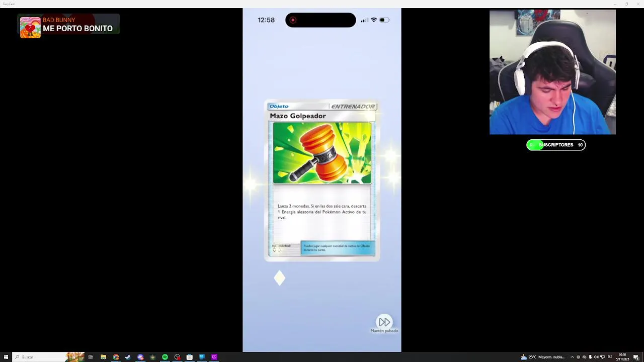This screenshot has height=362, width=644.
Task: Click the microphone tray icon
Action: (590, 357)
